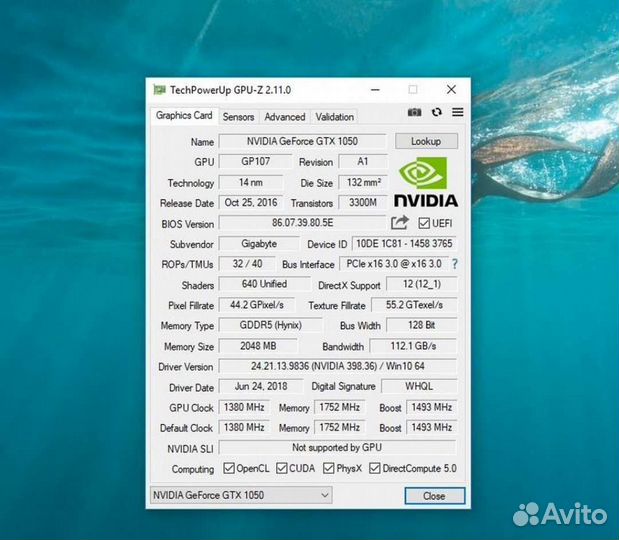Image resolution: width=619 pixels, height=540 pixels.
Task: Click the Device ID value 10DE 1C81
Action: 404,244
